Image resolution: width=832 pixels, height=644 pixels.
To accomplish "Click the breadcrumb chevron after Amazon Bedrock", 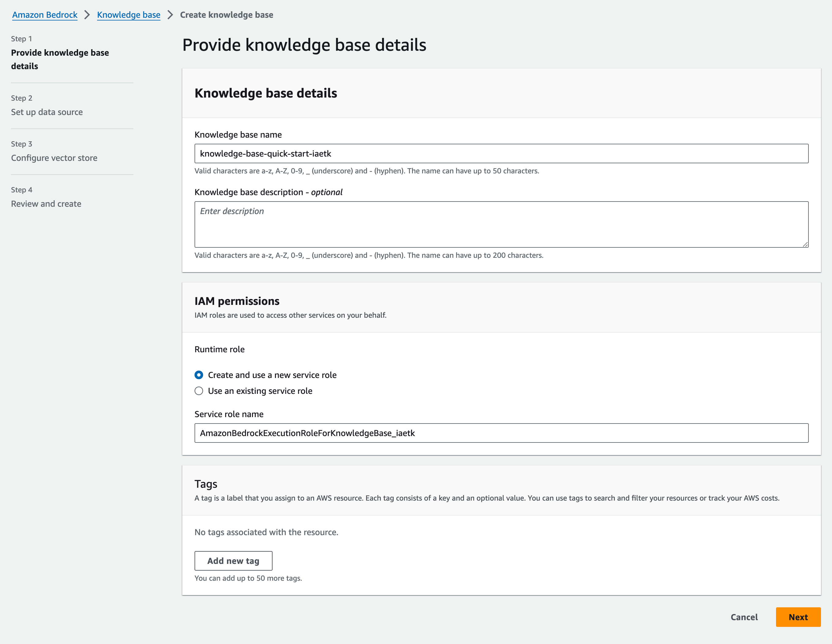I will coord(87,15).
